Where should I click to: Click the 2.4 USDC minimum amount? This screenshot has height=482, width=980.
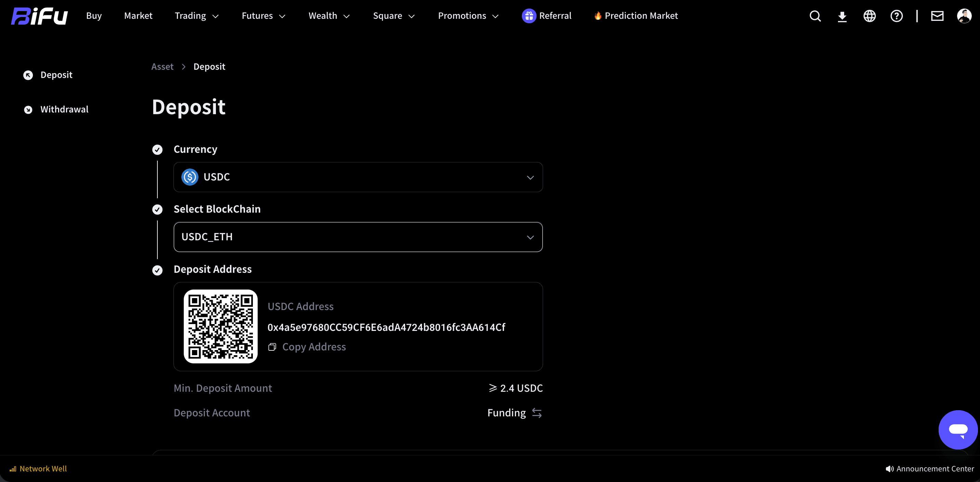[521, 388]
